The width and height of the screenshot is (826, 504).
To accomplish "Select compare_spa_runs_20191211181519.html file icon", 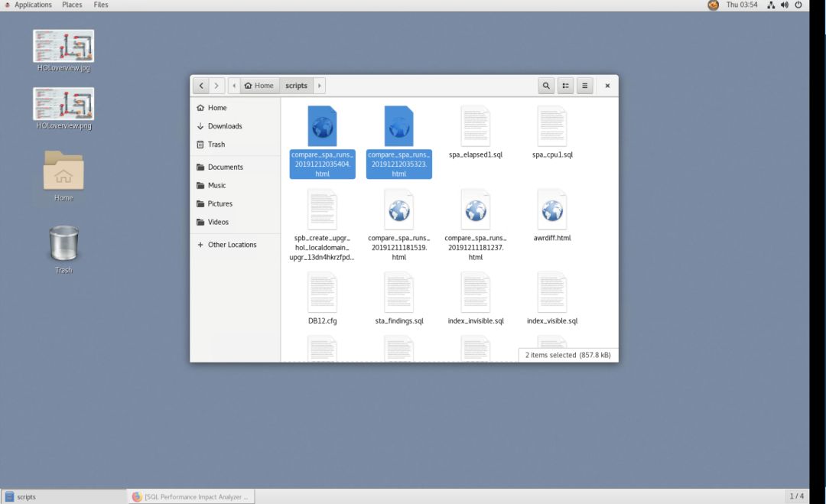I will coord(398,210).
